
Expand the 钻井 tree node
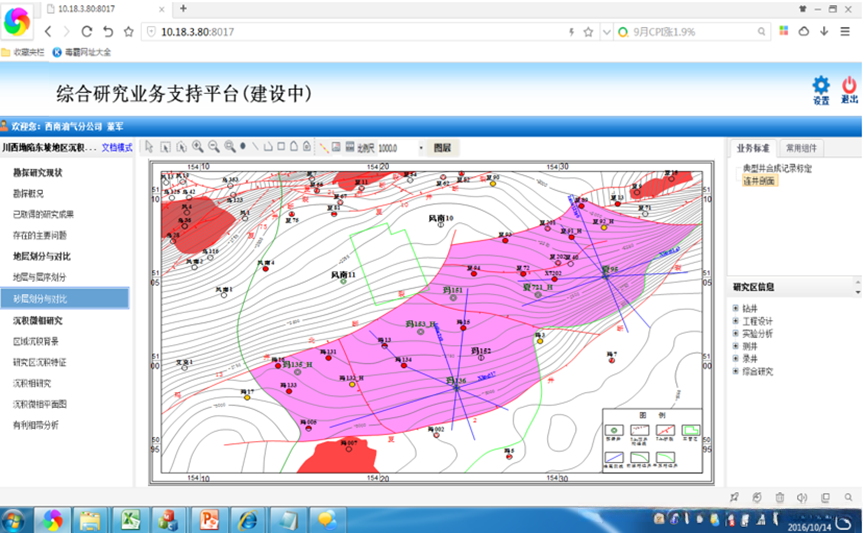point(735,308)
